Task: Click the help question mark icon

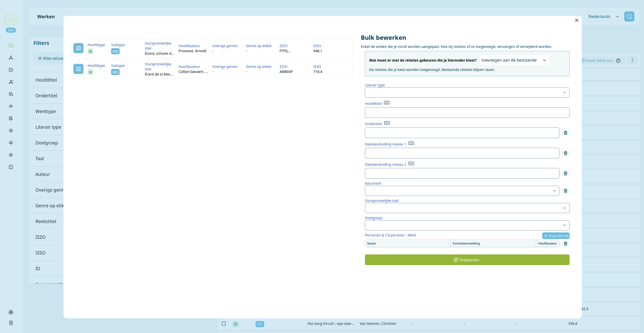Action: [x=618, y=61]
